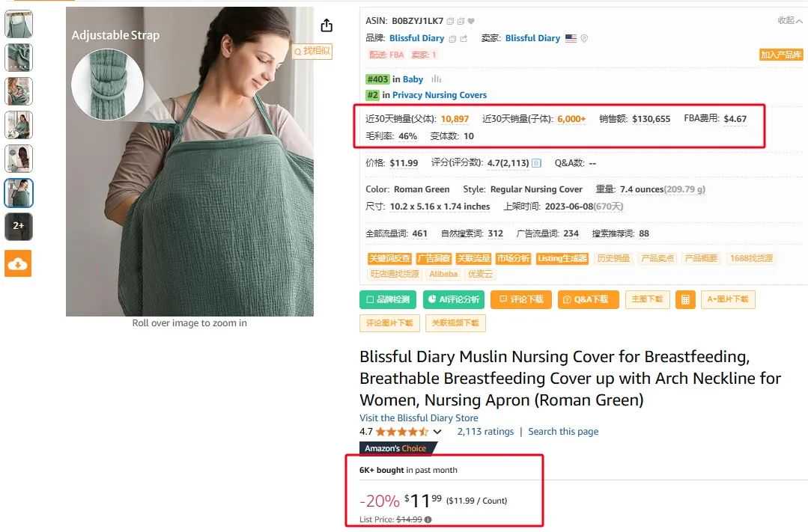Select the Listing生成器 tag
This screenshot has height=532, width=808.
click(562, 258)
